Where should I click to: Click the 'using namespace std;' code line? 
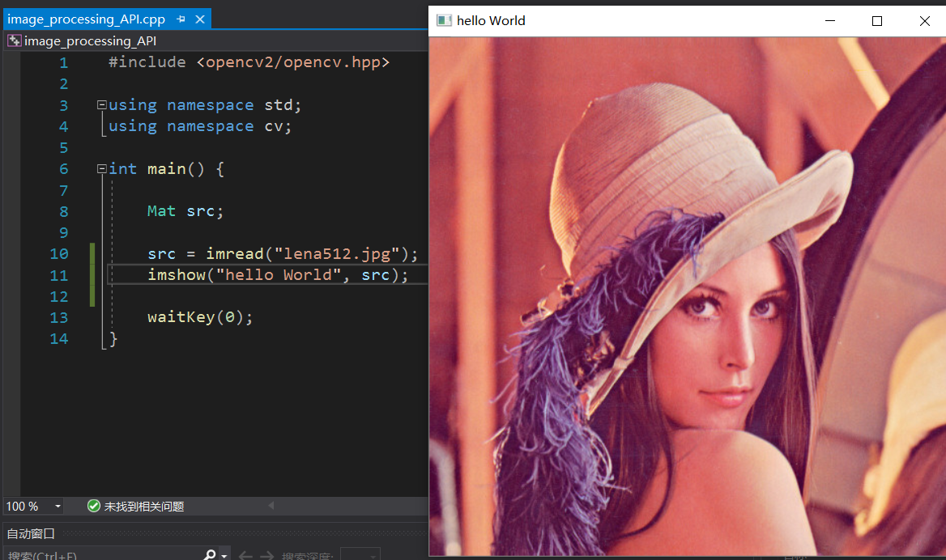(205, 105)
